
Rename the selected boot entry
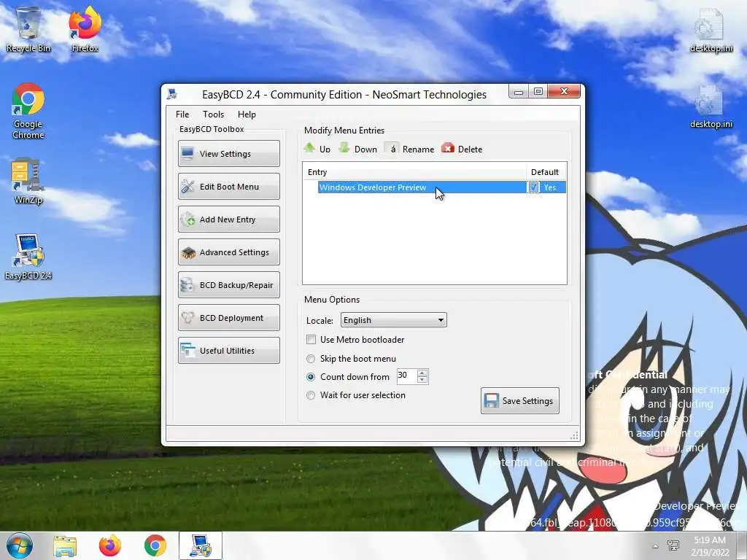pyautogui.click(x=410, y=149)
